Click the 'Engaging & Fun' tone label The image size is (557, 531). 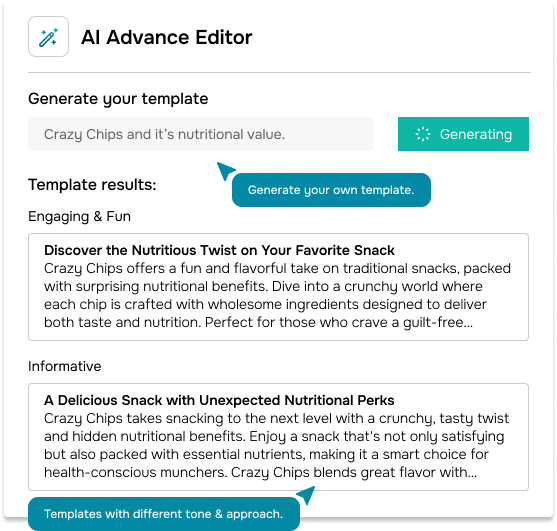80,216
